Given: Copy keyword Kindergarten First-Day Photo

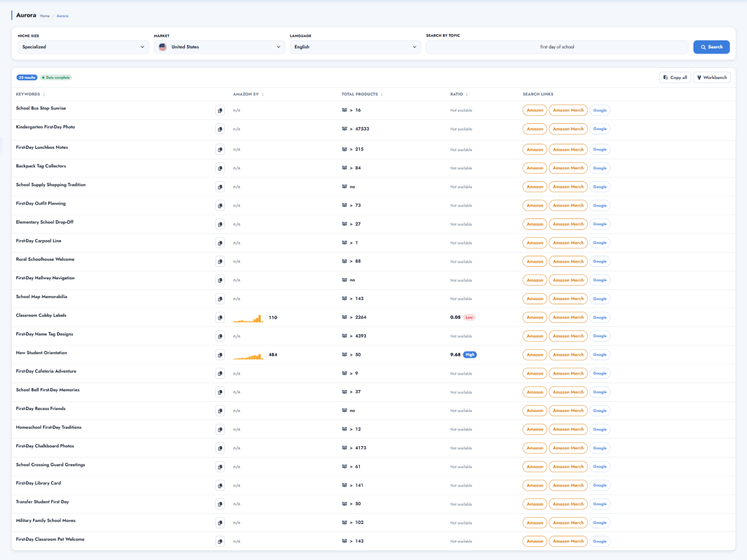Looking at the screenshot, I should click(x=220, y=129).
